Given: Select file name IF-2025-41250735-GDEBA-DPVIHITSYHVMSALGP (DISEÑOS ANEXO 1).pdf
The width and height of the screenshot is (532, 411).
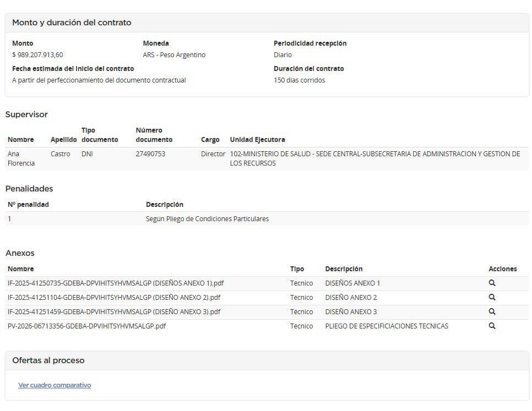Looking at the screenshot, I should click(x=116, y=283).
